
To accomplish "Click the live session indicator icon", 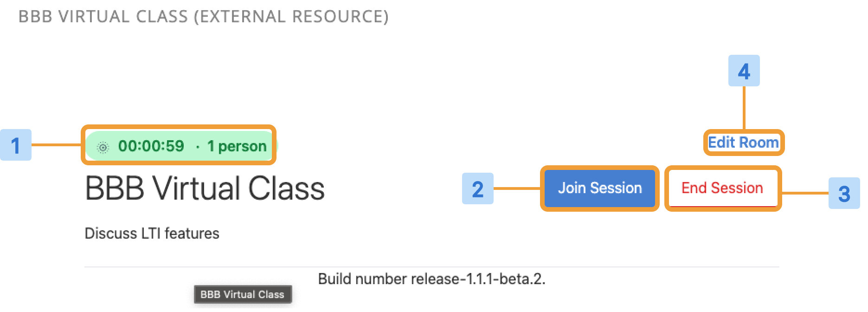I will pyautogui.click(x=103, y=147).
